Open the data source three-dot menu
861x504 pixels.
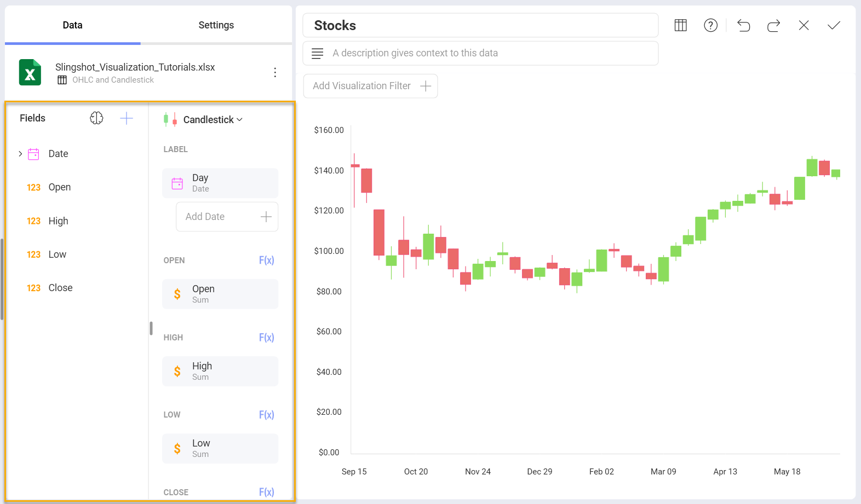click(x=275, y=72)
